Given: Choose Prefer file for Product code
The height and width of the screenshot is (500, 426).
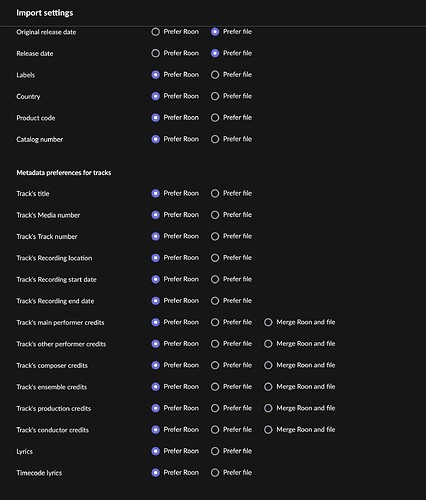Looking at the screenshot, I should 215,118.
